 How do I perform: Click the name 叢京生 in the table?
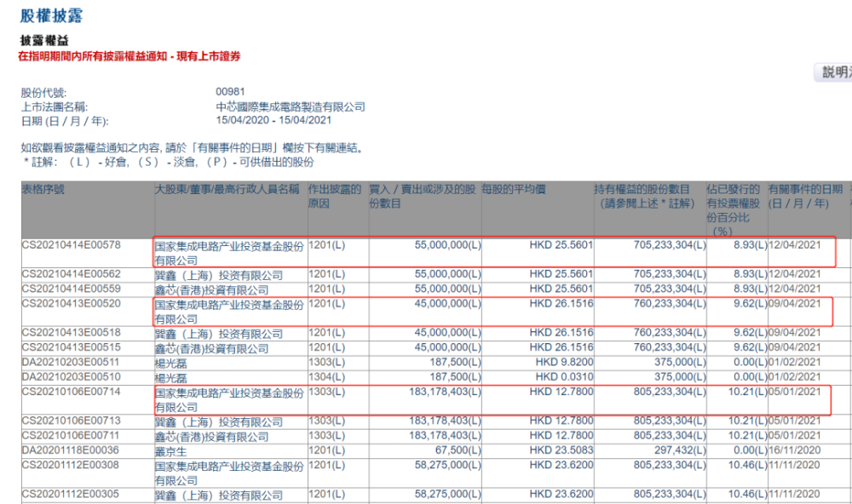(170, 450)
